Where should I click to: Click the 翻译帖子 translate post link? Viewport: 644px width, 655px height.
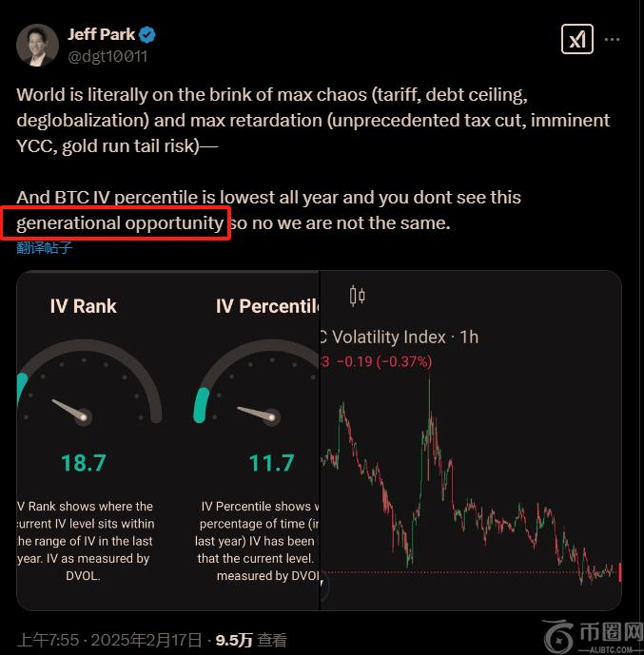[x=44, y=248]
